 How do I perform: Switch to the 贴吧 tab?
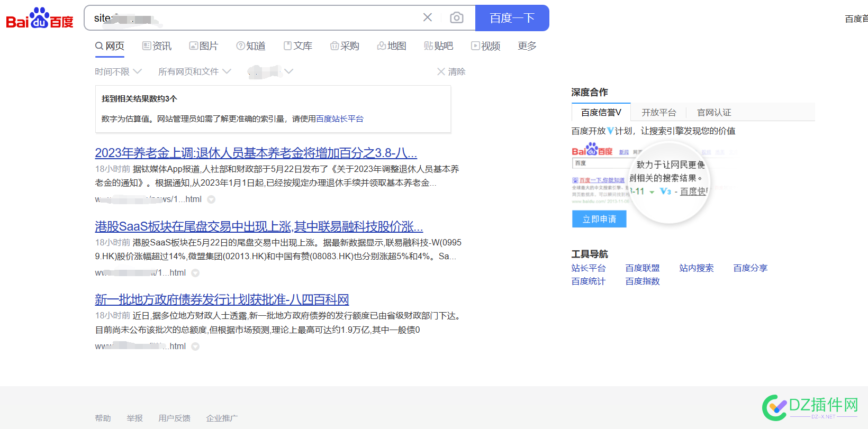click(439, 46)
